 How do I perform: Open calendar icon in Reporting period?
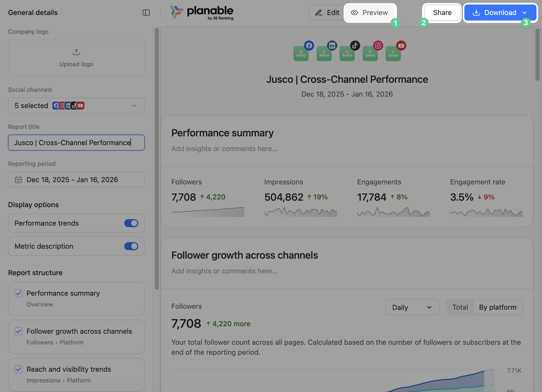(19, 180)
